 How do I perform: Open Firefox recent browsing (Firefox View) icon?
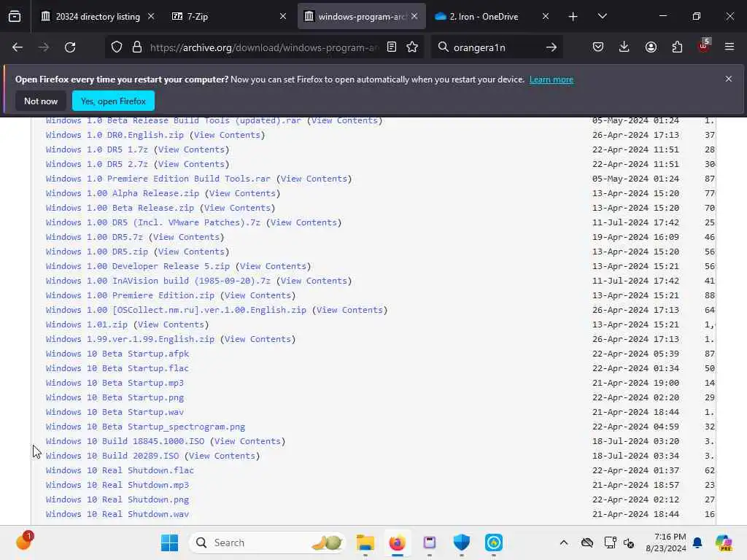(15, 17)
